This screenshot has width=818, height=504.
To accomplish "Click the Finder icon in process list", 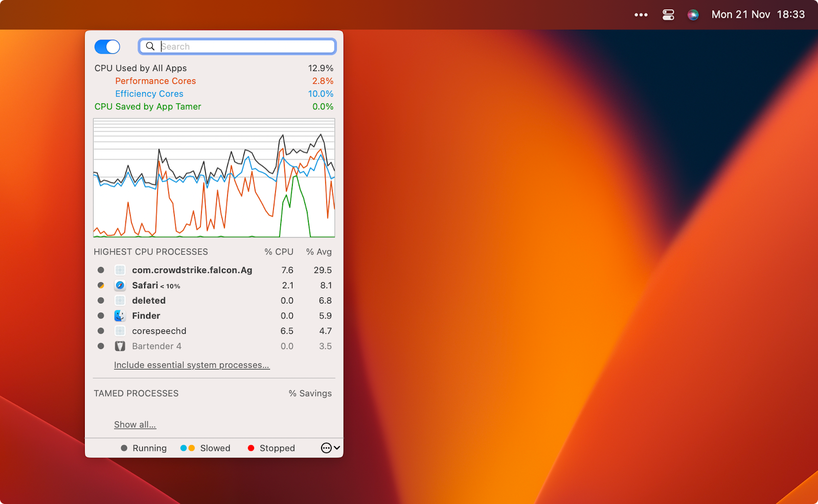I will point(120,316).
